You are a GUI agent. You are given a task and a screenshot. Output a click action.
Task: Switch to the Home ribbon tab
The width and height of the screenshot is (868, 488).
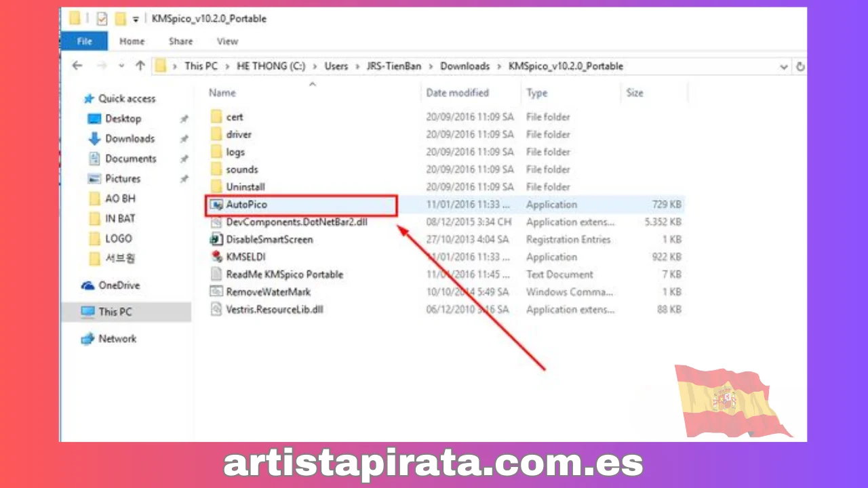click(132, 41)
